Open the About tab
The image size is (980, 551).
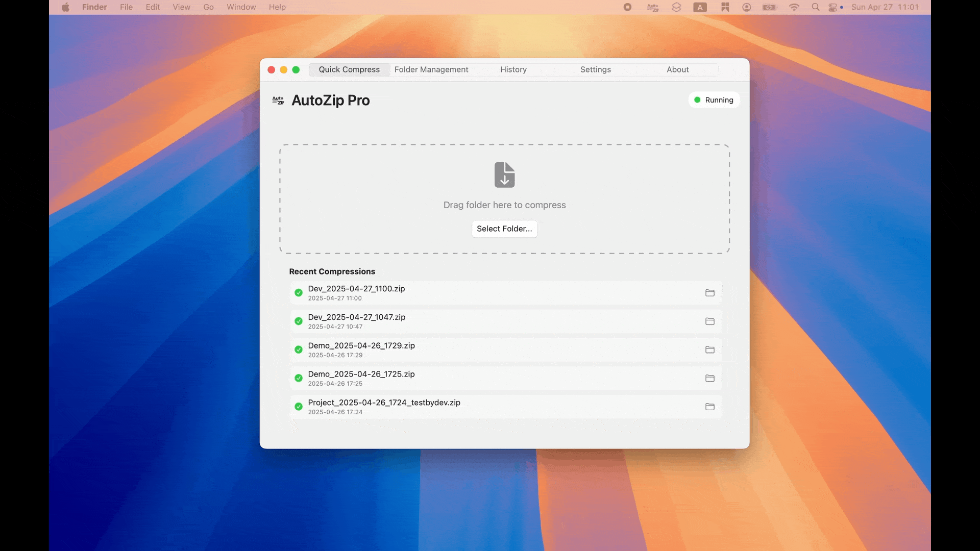(678, 69)
